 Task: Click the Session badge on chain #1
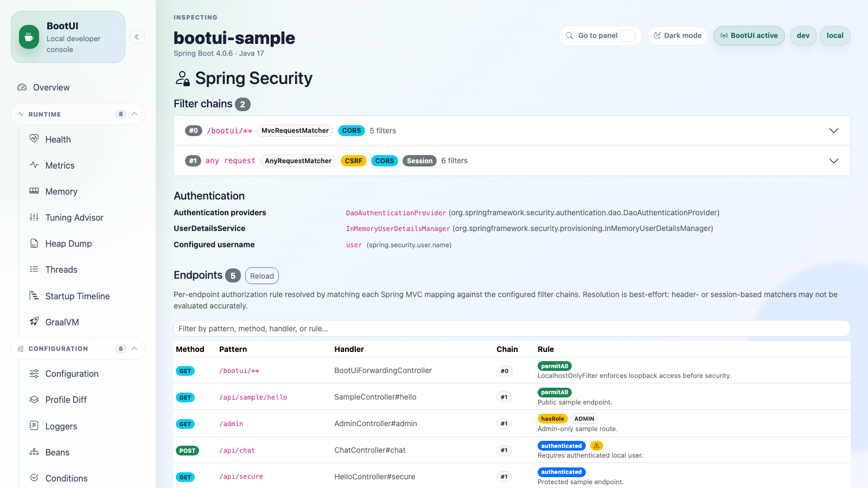click(x=419, y=161)
